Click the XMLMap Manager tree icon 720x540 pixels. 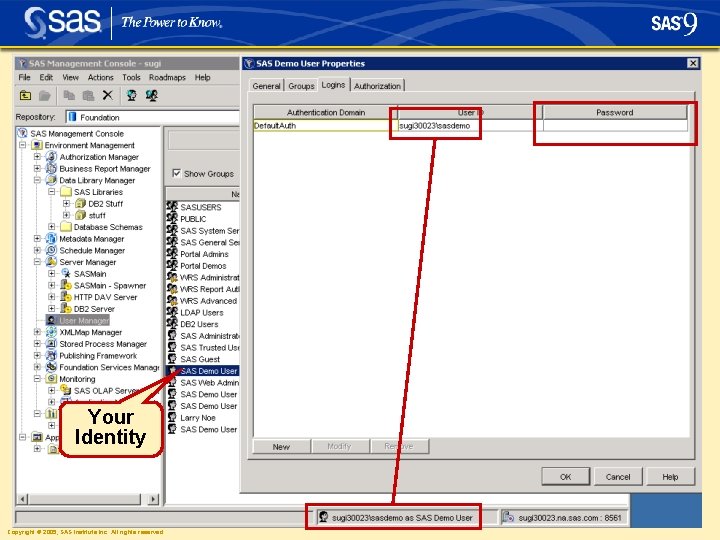click(51, 332)
